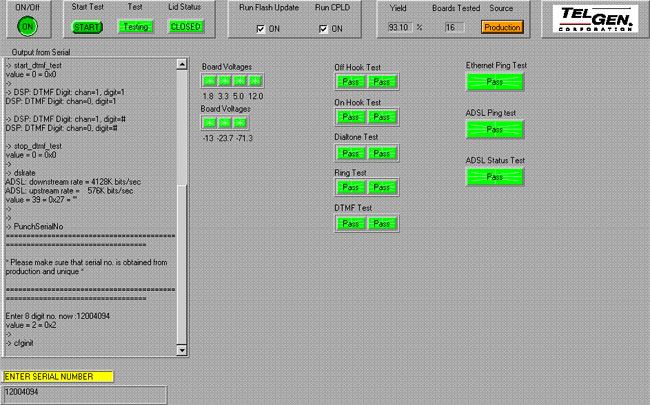
Task: Click the serial number input field 12004094
Action: 84,394
